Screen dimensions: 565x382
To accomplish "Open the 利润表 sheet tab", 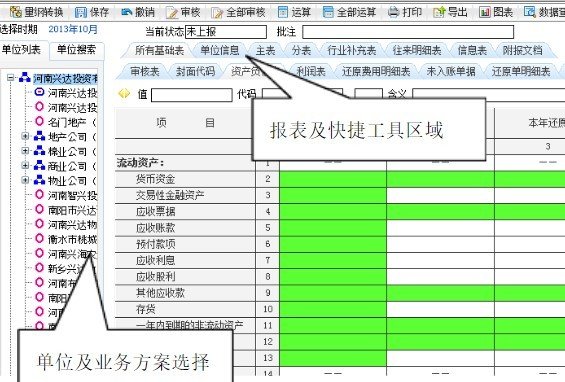I will coord(311,71).
